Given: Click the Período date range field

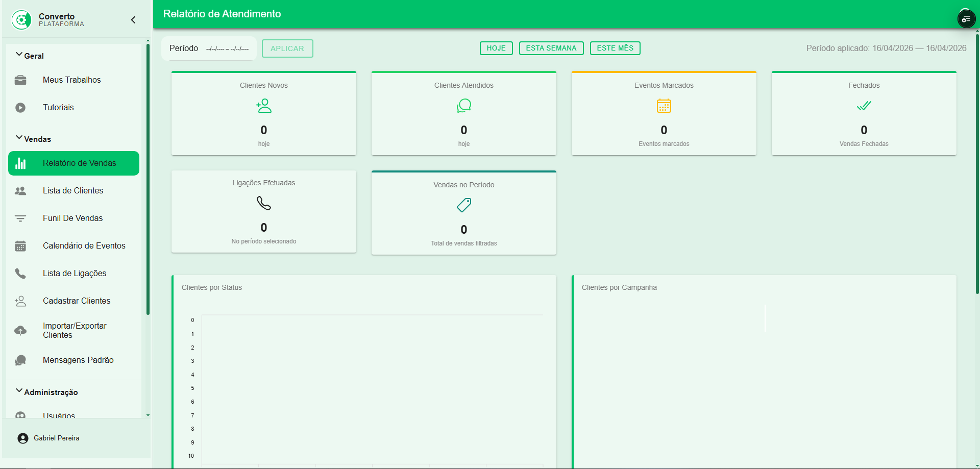Looking at the screenshot, I should pyautogui.click(x=227, y=49).
